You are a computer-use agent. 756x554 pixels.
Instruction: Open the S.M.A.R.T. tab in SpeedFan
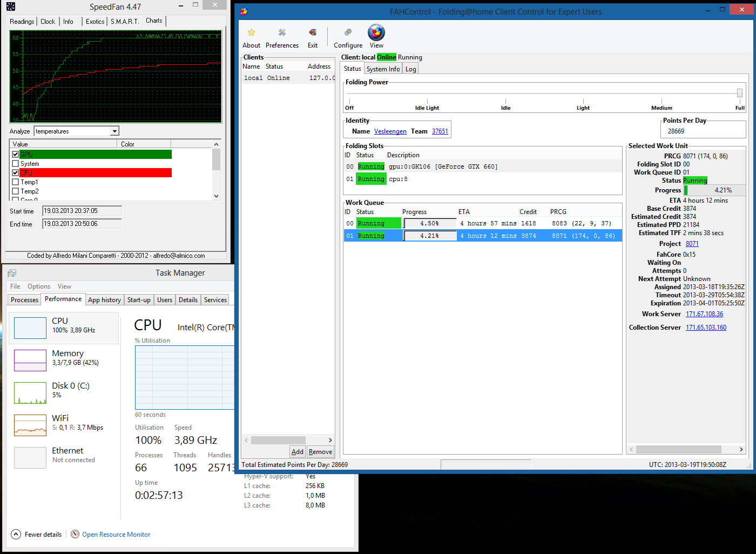(125, 22)
